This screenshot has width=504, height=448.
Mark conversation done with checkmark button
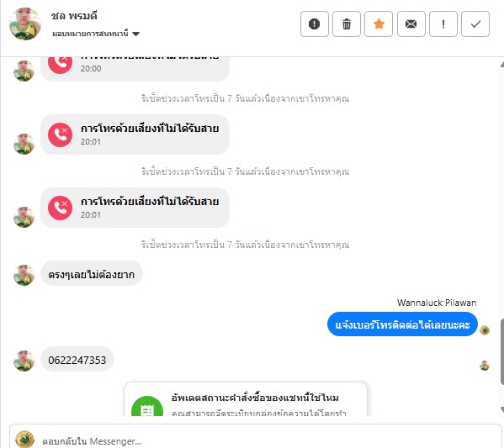tap(475, 24)
